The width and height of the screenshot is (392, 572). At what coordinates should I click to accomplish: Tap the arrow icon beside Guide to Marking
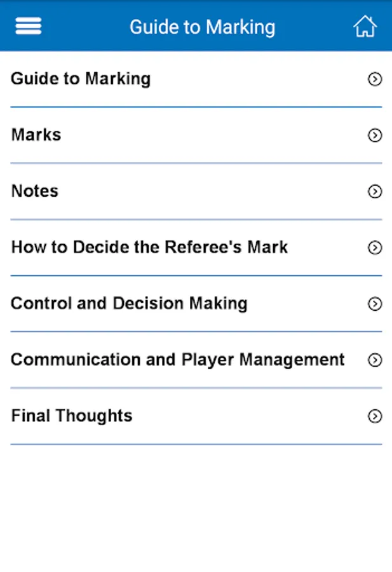(x=375, y=79)
